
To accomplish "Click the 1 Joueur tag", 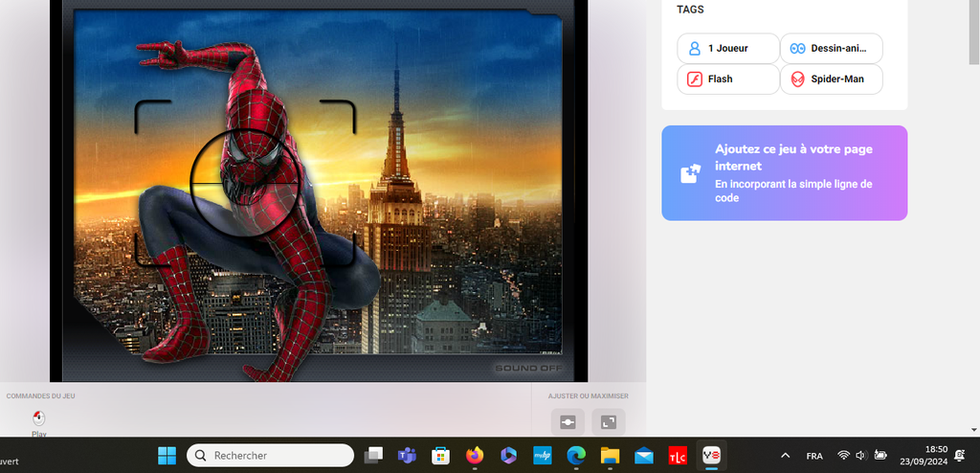I will (727, 48).
